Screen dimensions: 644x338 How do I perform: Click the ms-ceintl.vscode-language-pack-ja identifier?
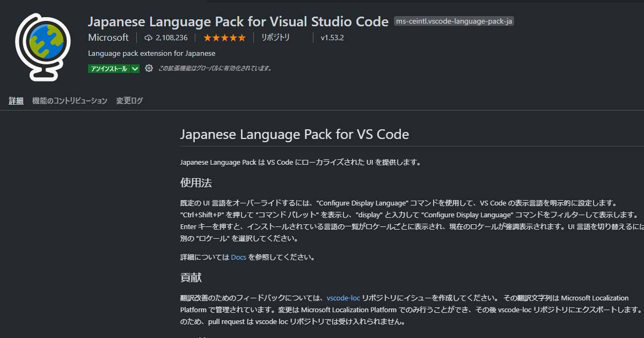pos(454,21)
